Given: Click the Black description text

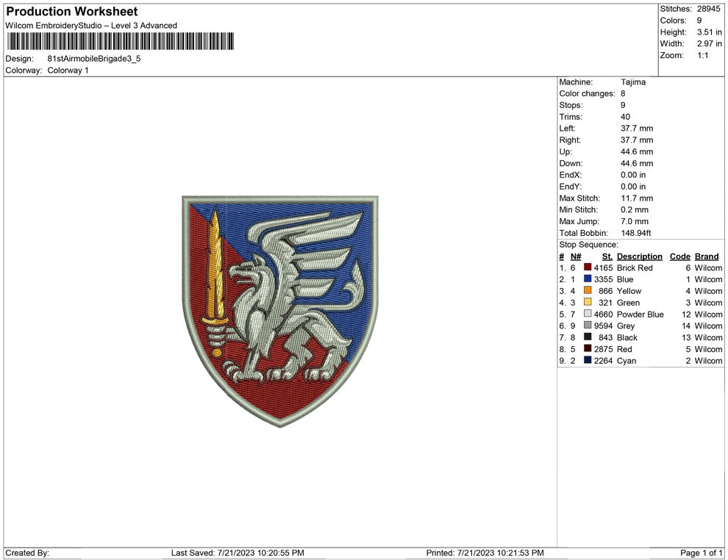Looking at the screenshot, I should [x=627, y=337].
